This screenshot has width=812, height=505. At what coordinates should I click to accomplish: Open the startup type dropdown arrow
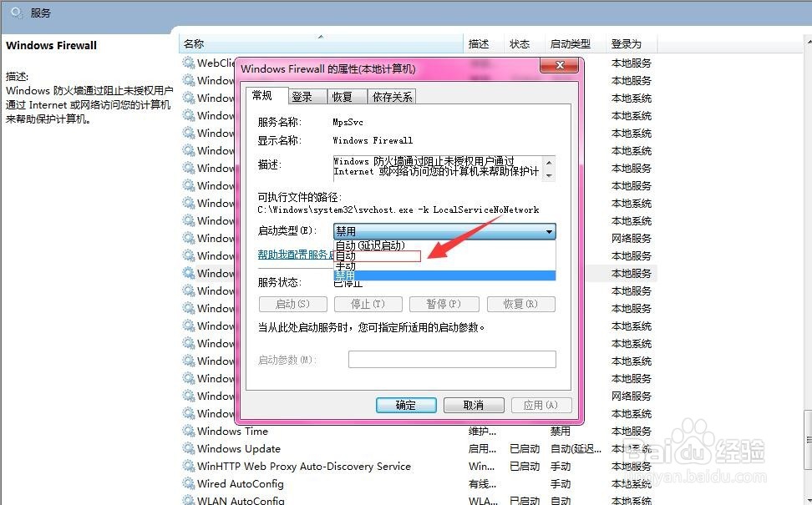(549, 231)
